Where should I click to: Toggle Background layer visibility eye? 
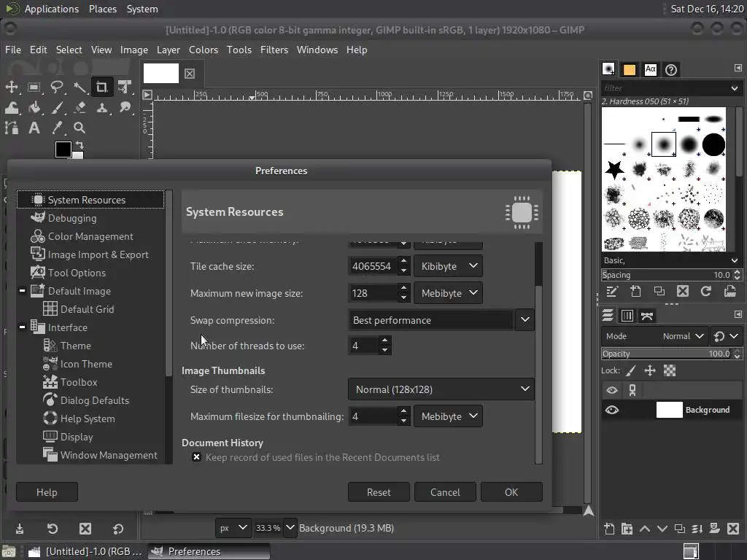(612, 410)
